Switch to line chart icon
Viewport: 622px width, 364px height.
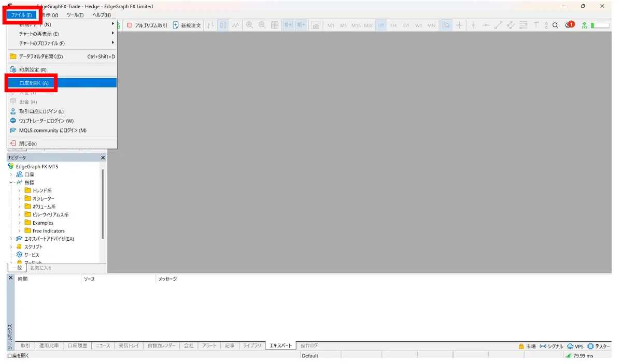[236, 25]
